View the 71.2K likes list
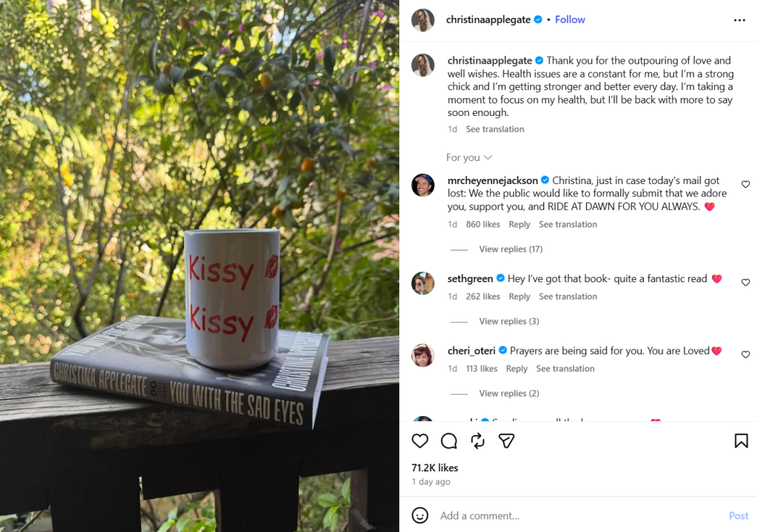 pos(435,468)
